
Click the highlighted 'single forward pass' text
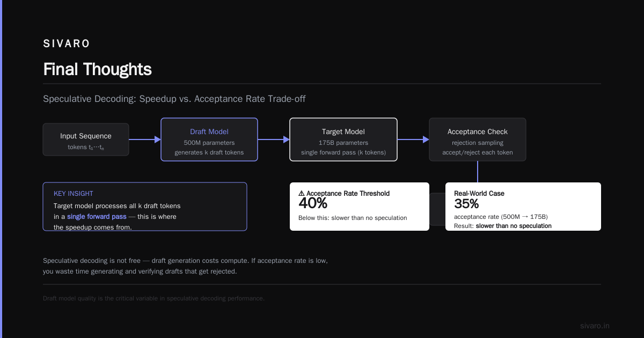[x=97, y=217]
